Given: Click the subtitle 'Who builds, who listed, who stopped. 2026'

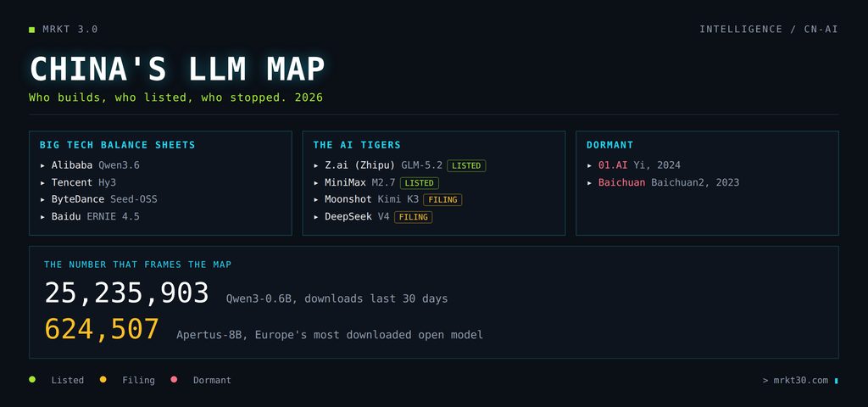Looking at the screenshot, I should (175, 98).
